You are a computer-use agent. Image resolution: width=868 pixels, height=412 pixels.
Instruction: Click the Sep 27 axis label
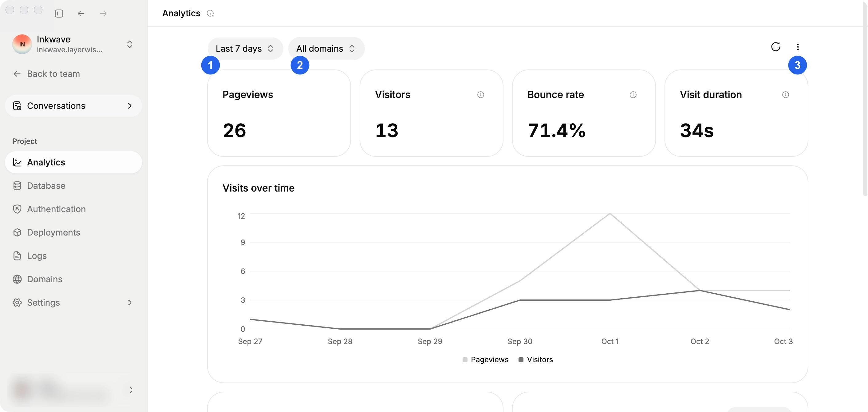[250, 342]
